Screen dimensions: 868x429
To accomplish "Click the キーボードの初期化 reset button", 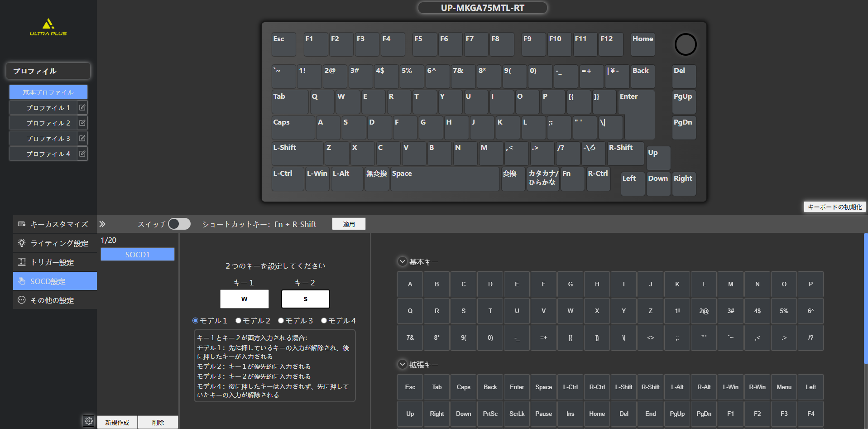I will 834,207.
